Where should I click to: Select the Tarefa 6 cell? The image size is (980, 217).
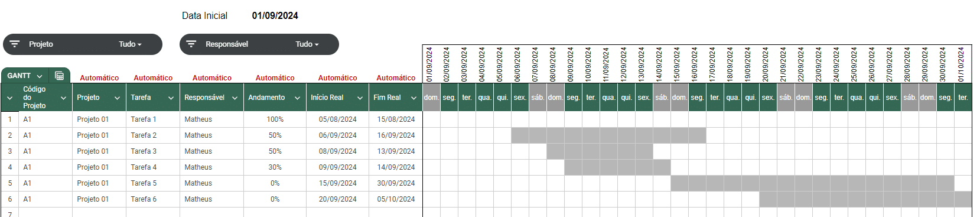[152, 199]
